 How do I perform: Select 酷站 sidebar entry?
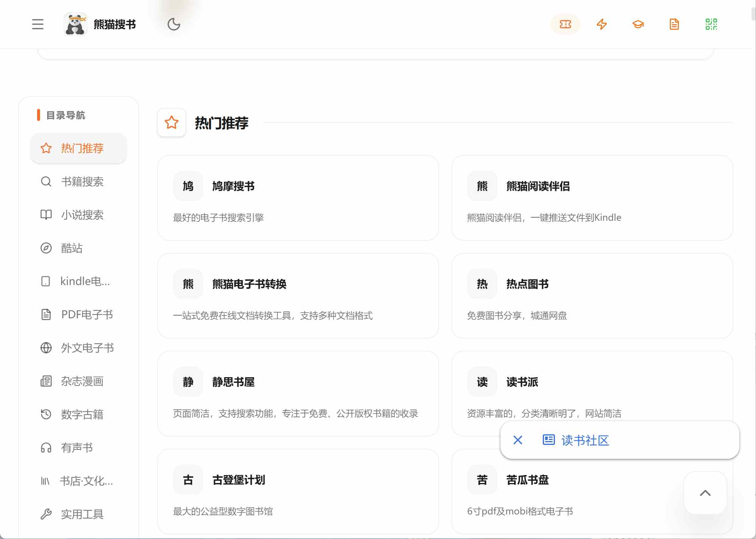pyautogui.click(x=79, y=248)
